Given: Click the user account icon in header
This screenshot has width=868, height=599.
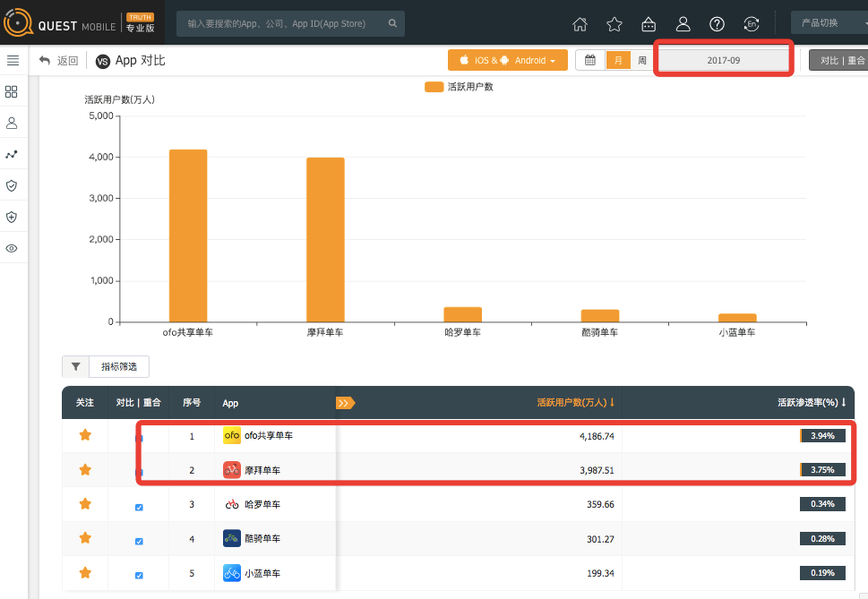Looking at the screenshot, I should (683, 24).
